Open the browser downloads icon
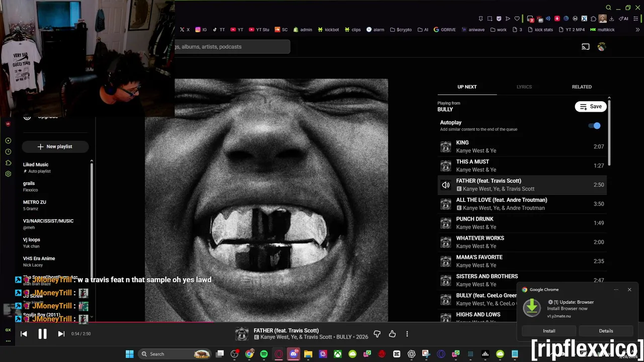 click(611, 19)
